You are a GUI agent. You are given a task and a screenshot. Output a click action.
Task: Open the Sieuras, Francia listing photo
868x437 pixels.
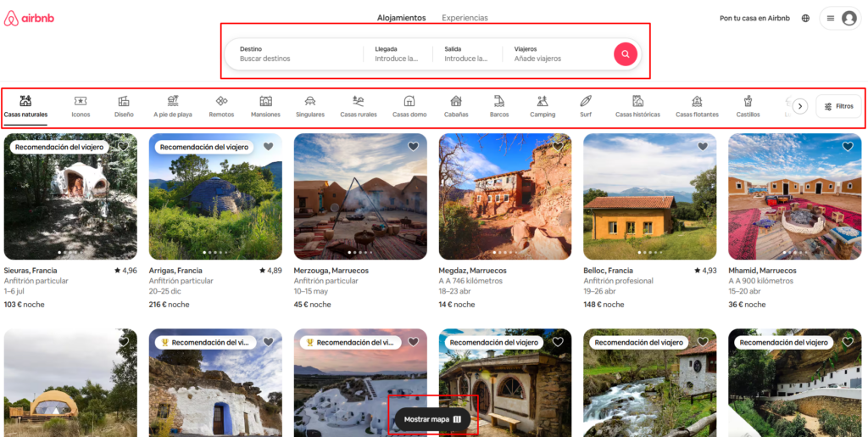70,197
